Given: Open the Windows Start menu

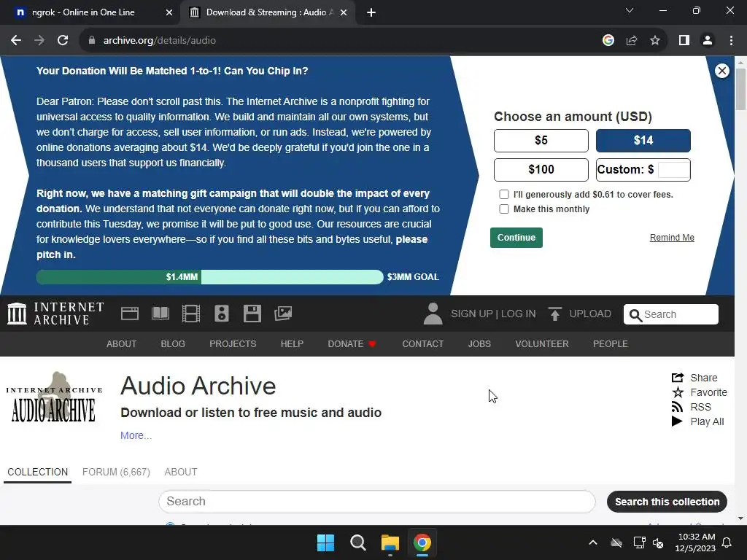Looking at the screenshot, I should point(326,542).
